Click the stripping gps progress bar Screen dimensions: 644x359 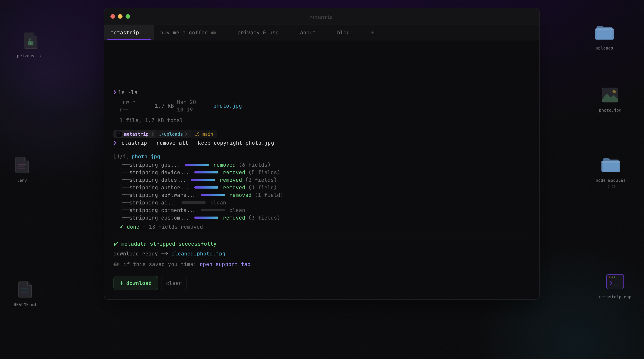click(x=197, y=165)
